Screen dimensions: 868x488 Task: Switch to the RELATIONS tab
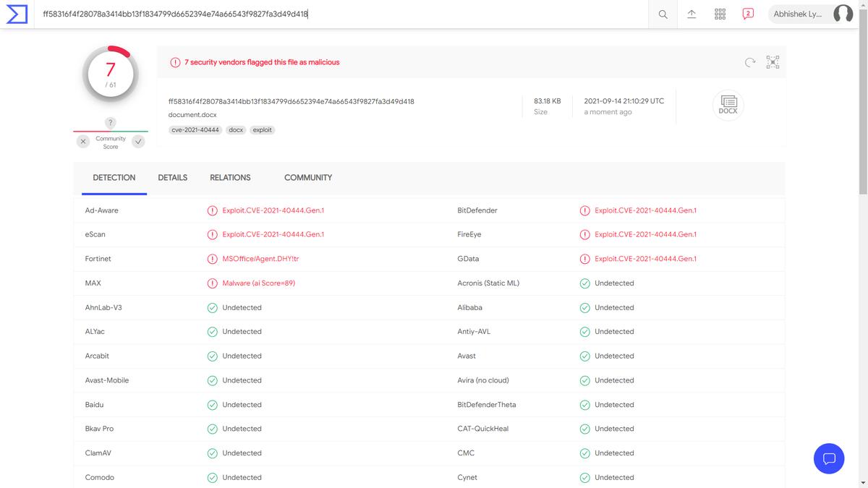pos(230,178)
